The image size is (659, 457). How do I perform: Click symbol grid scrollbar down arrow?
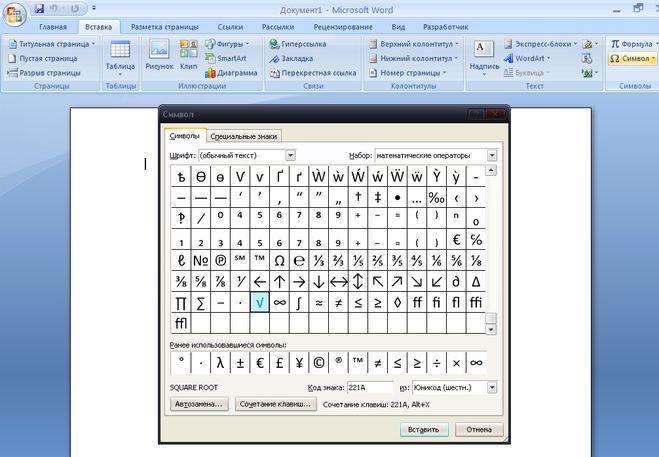click(x=491, y=329)
